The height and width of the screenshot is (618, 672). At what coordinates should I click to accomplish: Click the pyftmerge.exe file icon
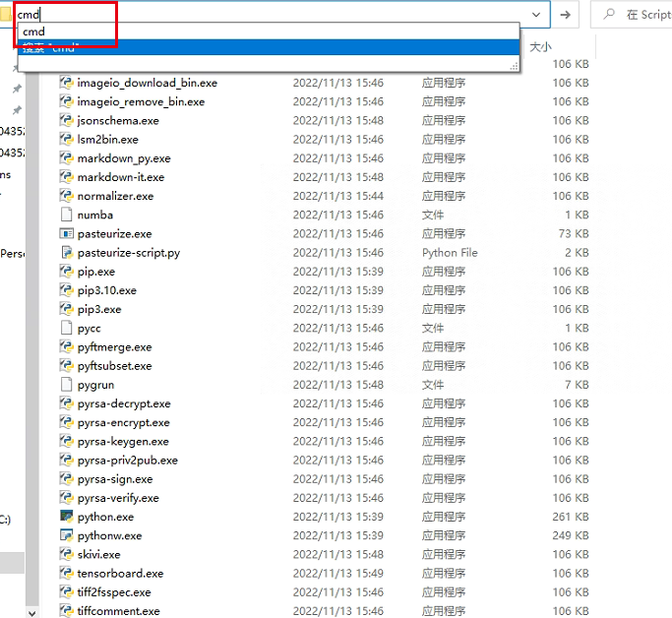pos(67,346)
